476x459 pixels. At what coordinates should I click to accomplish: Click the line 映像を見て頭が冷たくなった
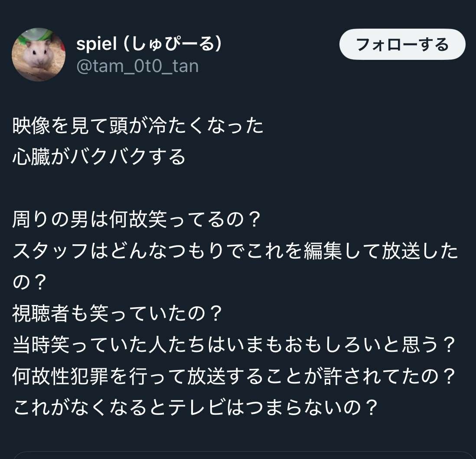click(138, 126)
